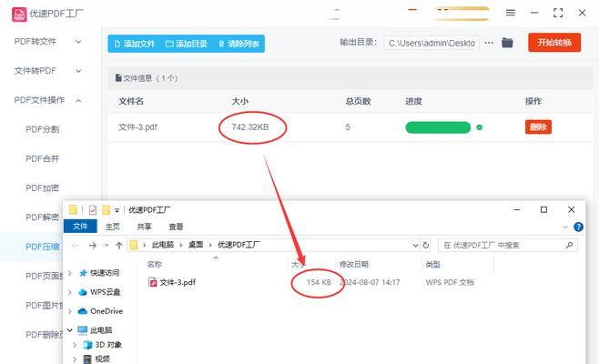Click 桌面 in the address bar breadcrumb
Viewport: 599px width, 364px height.
(x=196, y=245)
